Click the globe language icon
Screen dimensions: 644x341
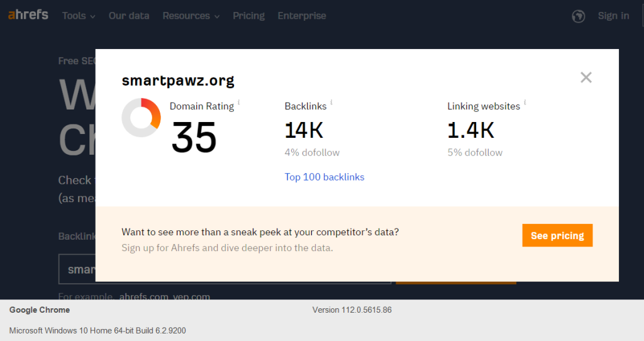(579, 16)
